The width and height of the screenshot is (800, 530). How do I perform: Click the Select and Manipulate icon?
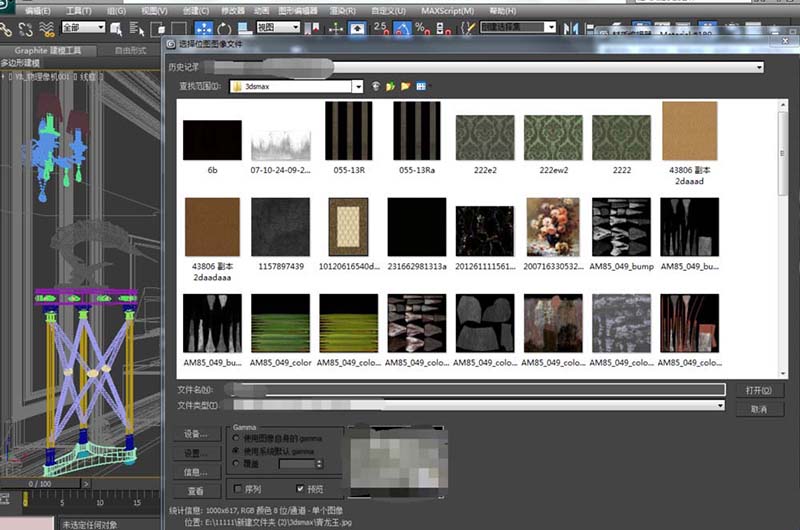336,29
